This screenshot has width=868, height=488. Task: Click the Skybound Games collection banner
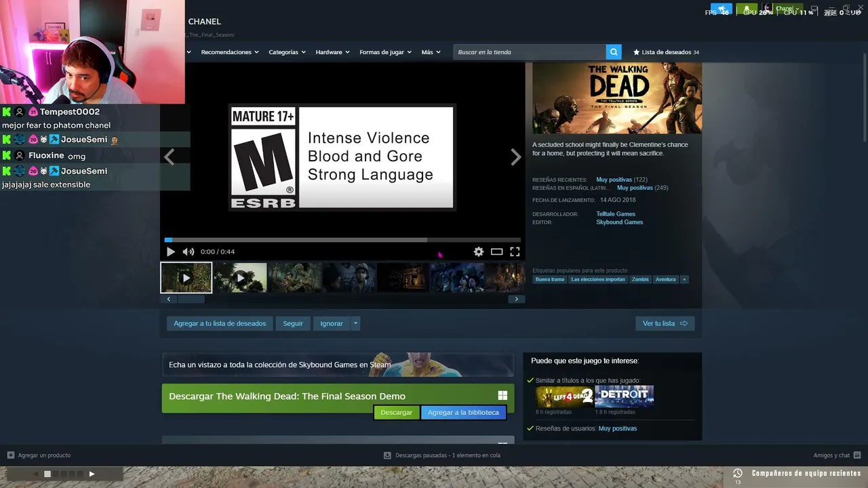(338, 365)
